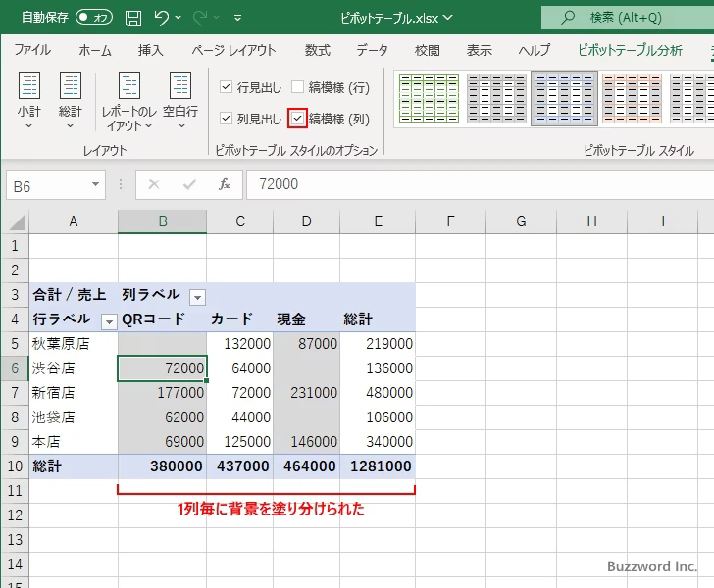Select column A header

tap(74, 221)
